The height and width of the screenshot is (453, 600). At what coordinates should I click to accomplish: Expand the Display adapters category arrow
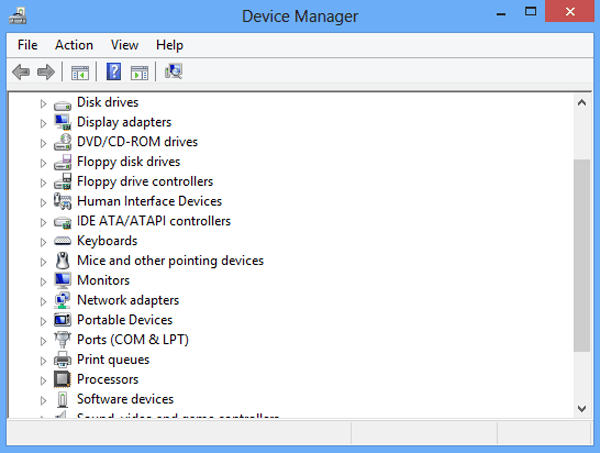point(43,123)
